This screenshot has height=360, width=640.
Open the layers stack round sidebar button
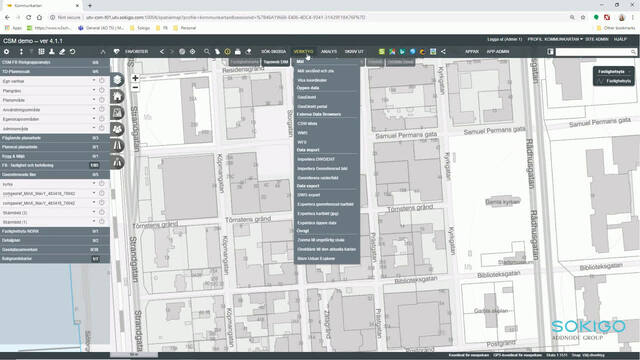[118, 80]
